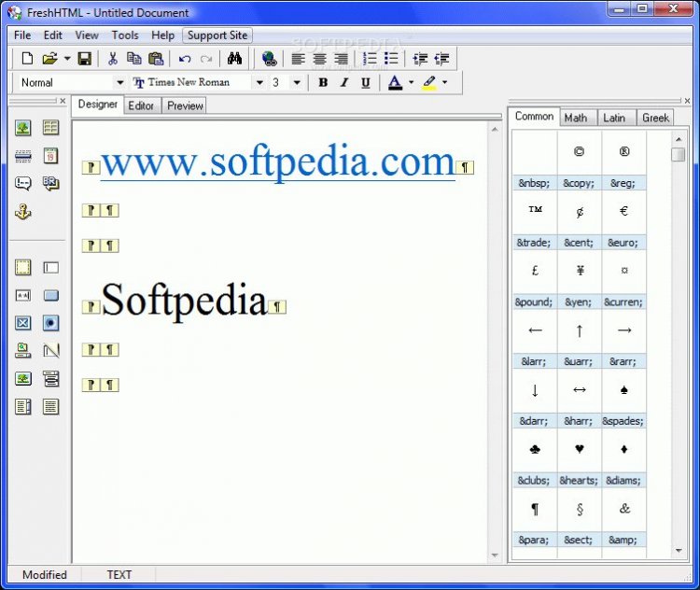Switch to the Greek symbols tab
This screenshot has width=700, height=590.
click(x=655, y=118)
